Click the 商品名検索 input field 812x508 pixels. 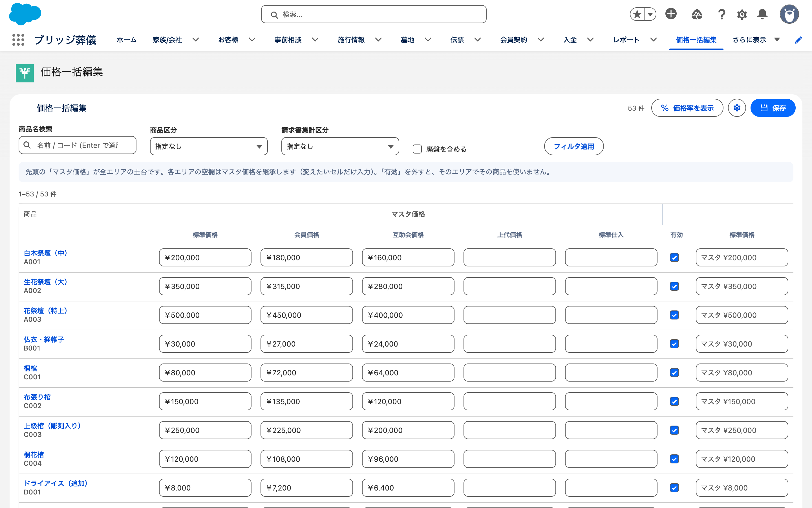[77, 145]
